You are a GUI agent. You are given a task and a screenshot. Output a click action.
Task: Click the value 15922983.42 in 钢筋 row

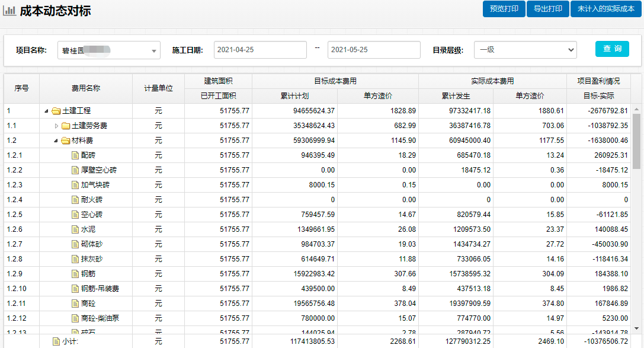click(x=314, y=274)
